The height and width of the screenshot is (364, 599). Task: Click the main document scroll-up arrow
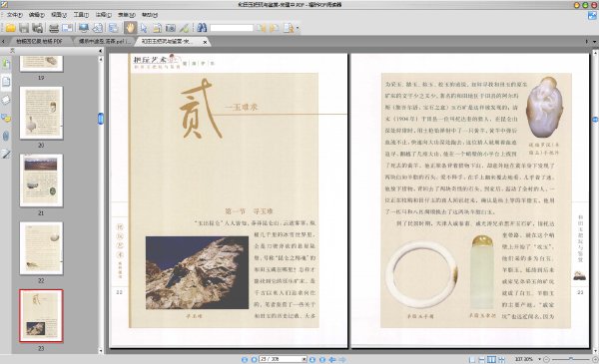point(595,52)
